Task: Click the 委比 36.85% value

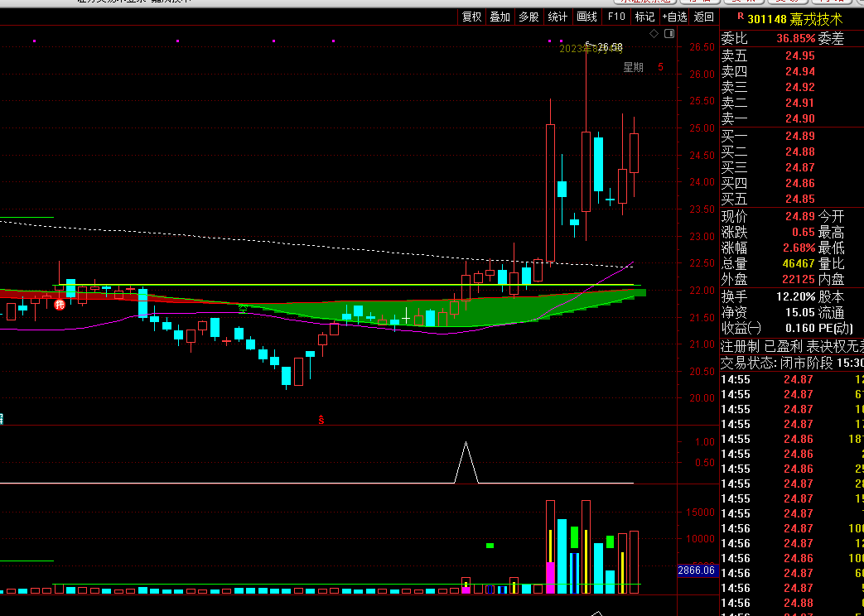Action: pyautogui.click(x=796, y=39)
